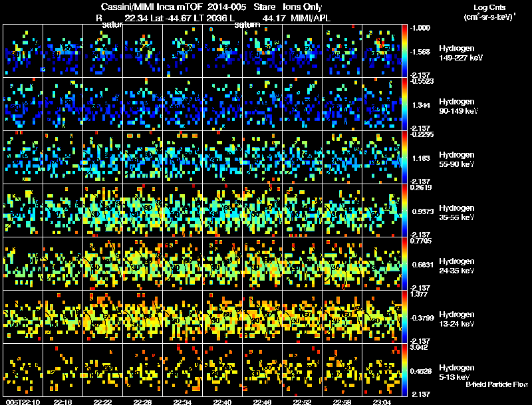Open the 5-13 keV image panel at 22:10
The image size is (532, 405).
tap(23, 370)
